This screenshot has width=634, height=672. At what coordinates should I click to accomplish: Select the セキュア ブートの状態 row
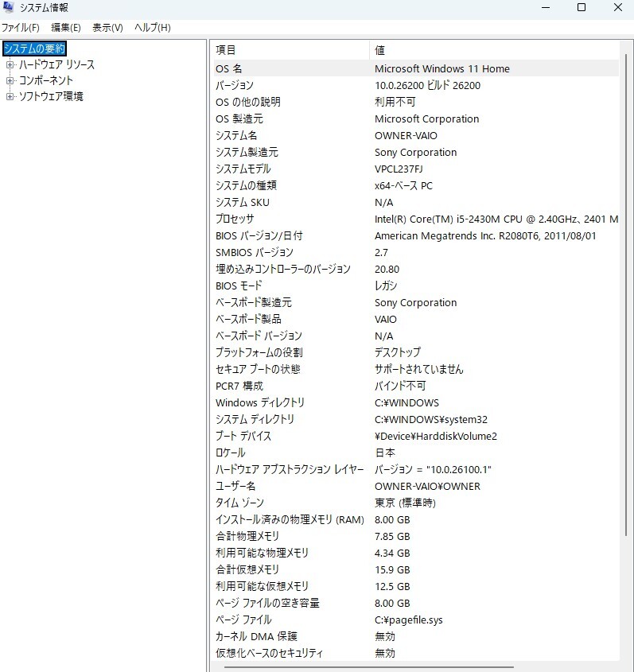[x=416, y=370]
